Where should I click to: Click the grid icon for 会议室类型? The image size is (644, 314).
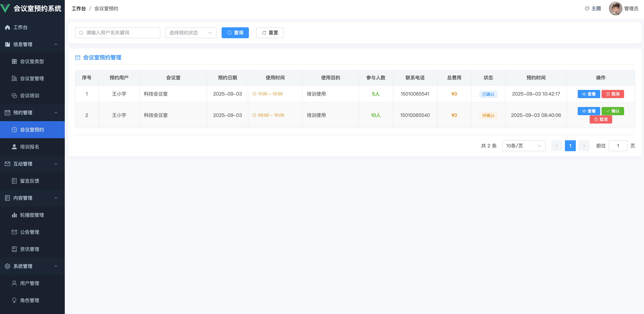click(14, 62)
